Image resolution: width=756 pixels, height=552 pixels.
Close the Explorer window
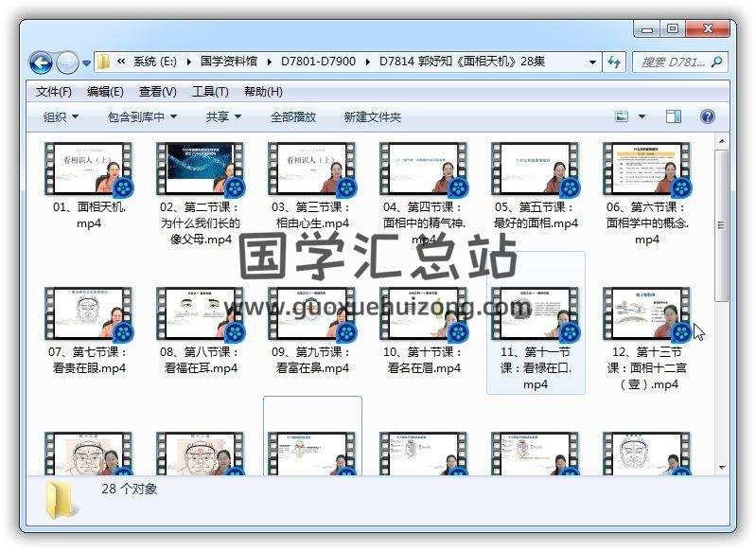(x=708, y=29)
